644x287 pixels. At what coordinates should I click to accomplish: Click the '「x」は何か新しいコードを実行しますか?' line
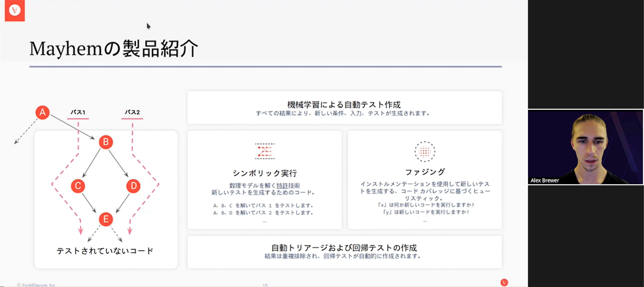(426, 205)
